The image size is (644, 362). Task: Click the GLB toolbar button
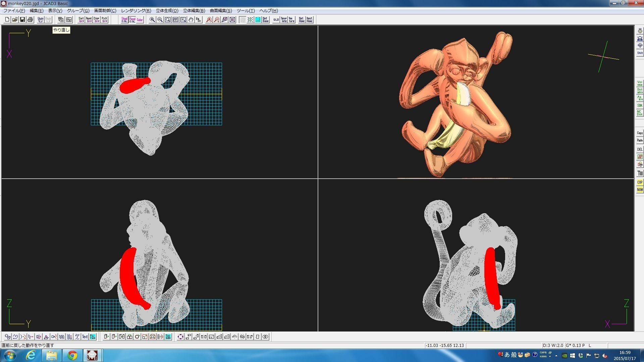pyautogui.click(x=276, y=20)
